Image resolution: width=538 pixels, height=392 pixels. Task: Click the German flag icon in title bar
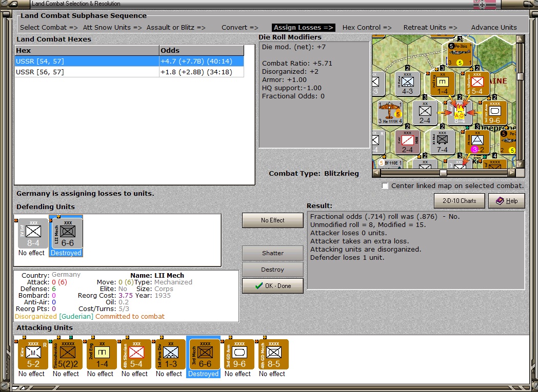click(x=485, y=5)
